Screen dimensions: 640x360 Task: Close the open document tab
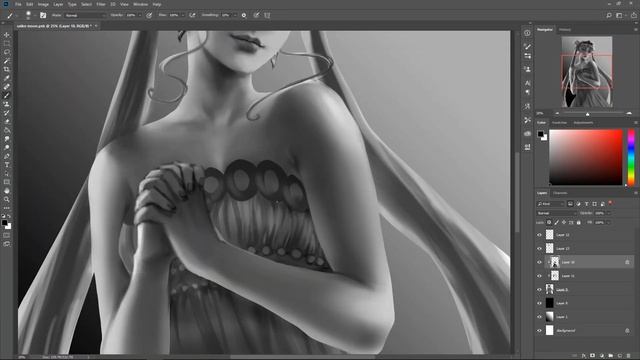pos(96,26)
